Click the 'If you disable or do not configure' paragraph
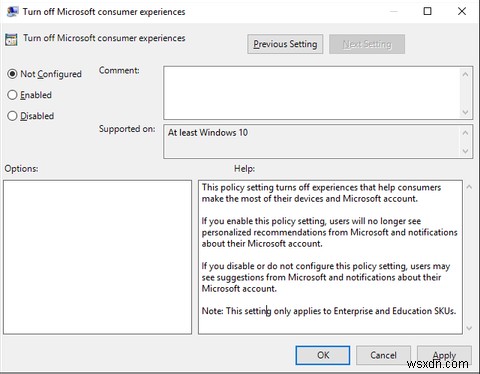This screenshot has height=374, width=480. pyautogui.click(x=326, y=277)
